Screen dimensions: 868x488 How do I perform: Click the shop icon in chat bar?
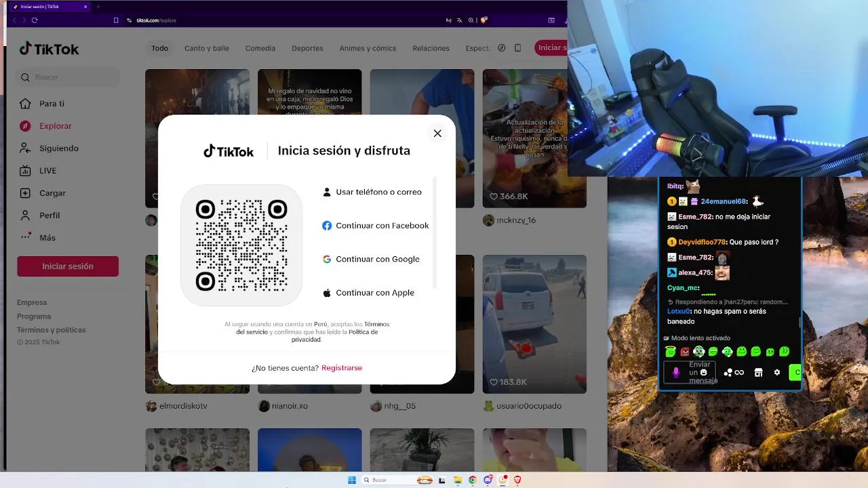point(758,372)
